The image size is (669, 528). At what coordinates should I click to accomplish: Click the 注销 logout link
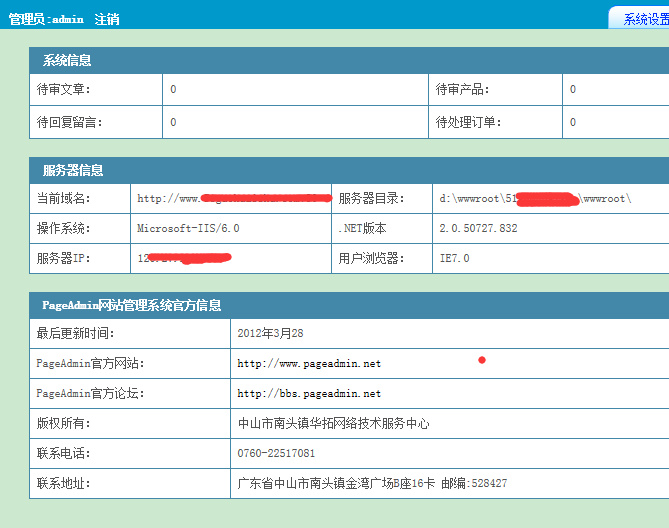[x=107, y=19]
